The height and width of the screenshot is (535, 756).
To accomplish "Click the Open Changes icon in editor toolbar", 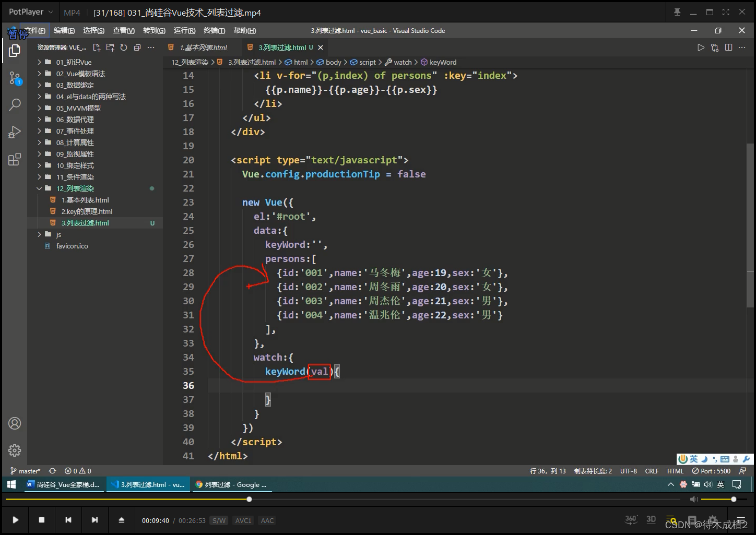I will pos(715,47).
